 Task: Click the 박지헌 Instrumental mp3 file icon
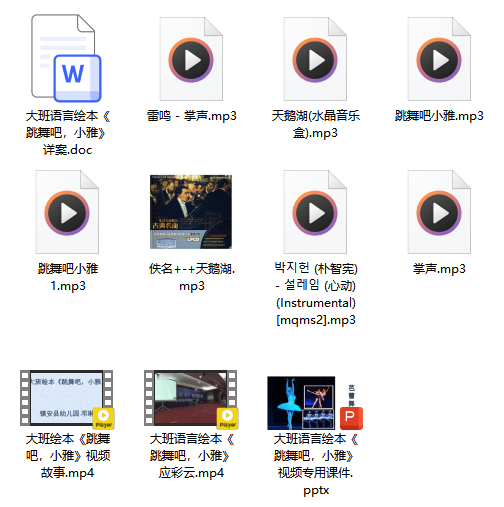(x=315, y=212)
